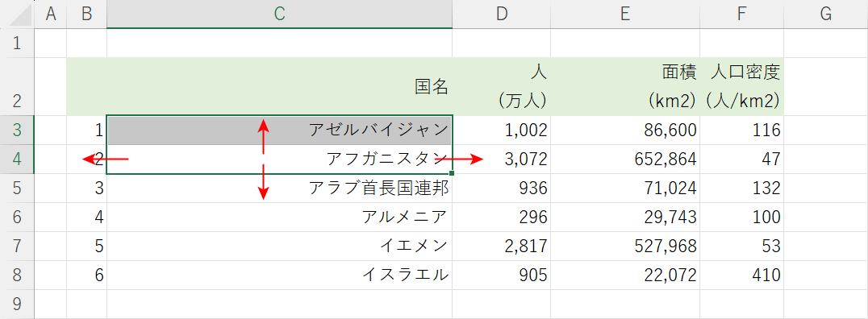Click the 人口密度(人/km2) header cell
The image size is (868, 319).
[x=742, y=86]
